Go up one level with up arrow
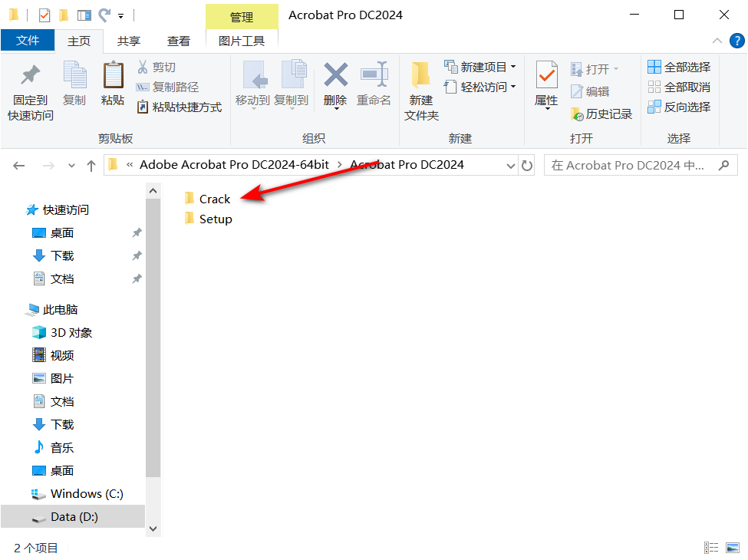Viewport: 748px width, 560px height. click(x=91, y=166)
